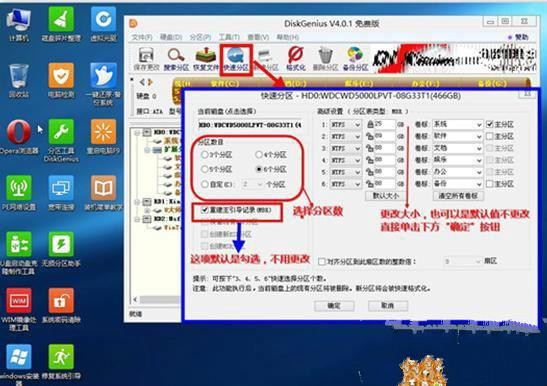Open the File menu in DiskGenius
Viewport: 547px width, 386px height.
pos(142,37)
